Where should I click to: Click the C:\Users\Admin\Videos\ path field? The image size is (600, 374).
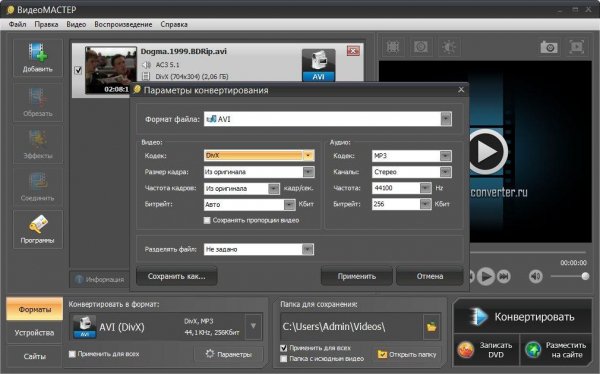click(352, 327)
